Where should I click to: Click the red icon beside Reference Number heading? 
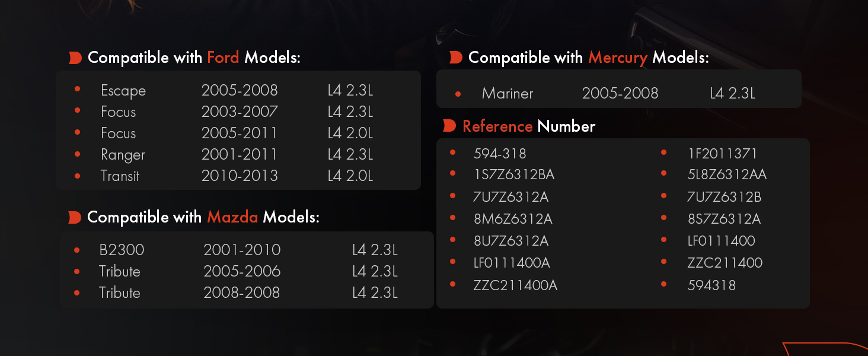pyautogui.click(x=449, y=126)
